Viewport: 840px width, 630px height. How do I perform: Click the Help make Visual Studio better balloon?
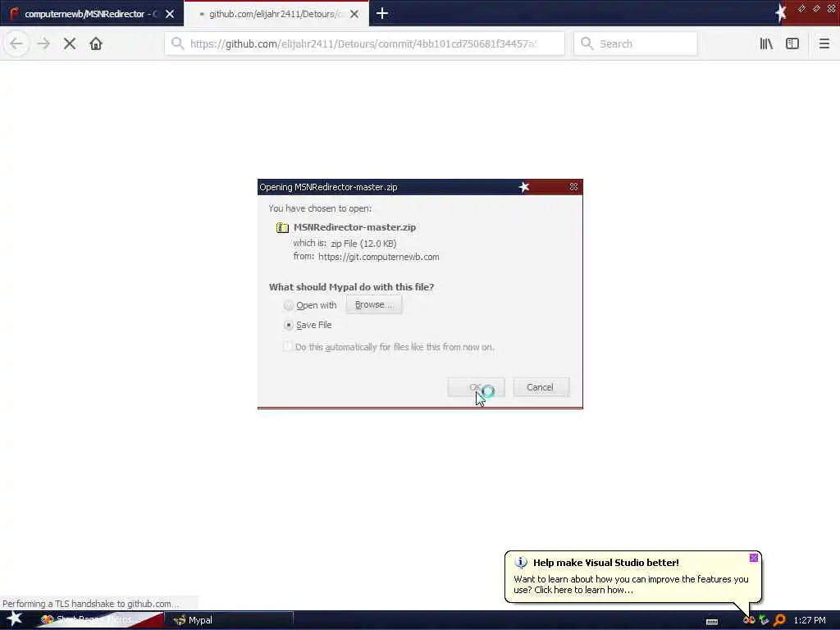[633, 577]
